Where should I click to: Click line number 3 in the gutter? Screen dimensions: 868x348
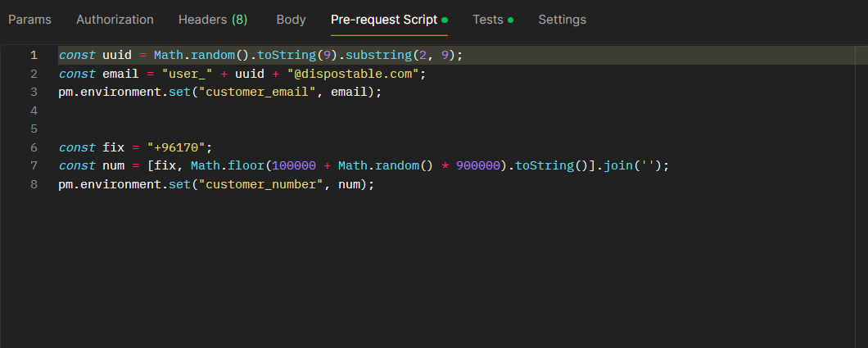tap(34, 92)
